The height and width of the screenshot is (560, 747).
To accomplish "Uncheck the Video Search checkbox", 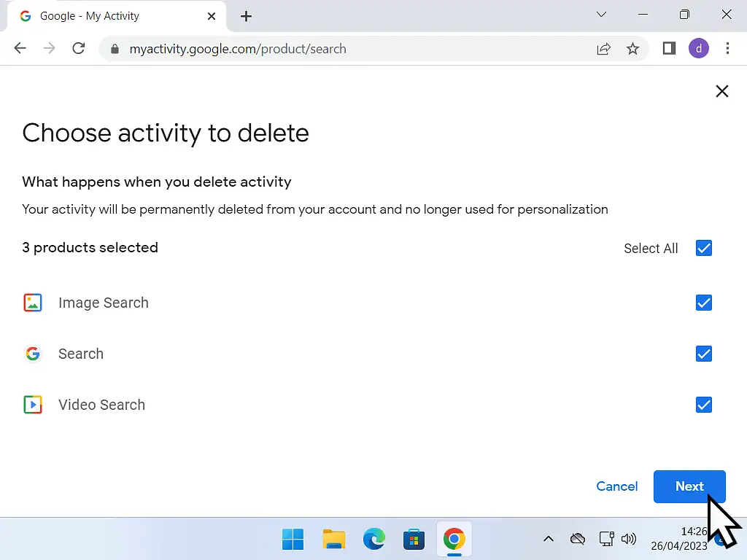I will pos(703,404).
